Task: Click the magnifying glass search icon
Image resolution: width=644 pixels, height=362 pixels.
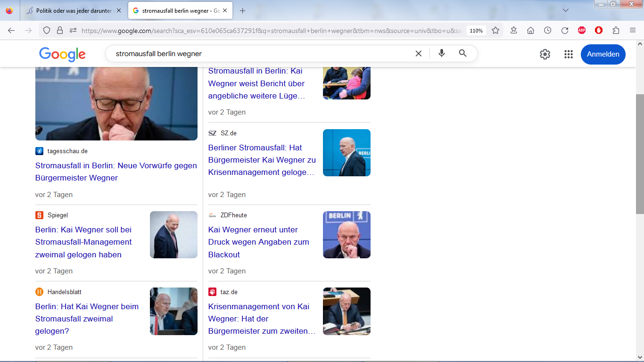Action: (462, 53)
